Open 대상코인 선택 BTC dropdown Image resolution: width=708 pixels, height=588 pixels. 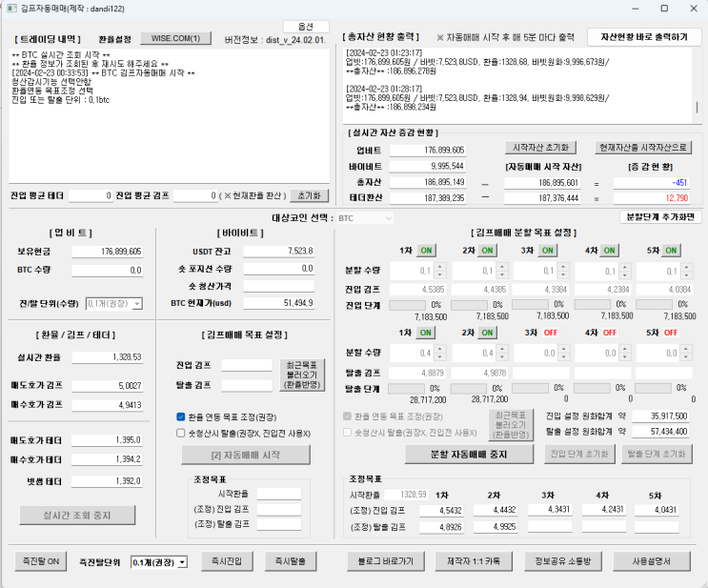pos(365,218)
